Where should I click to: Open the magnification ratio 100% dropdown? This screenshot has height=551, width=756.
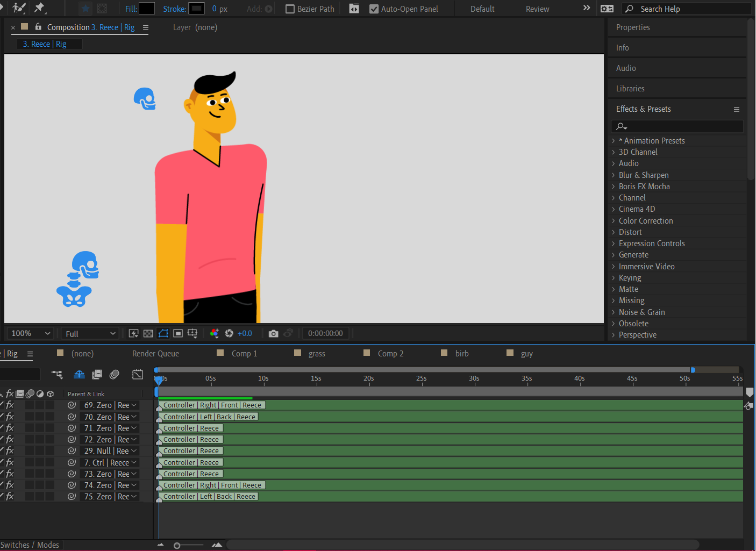pos(30,333)
